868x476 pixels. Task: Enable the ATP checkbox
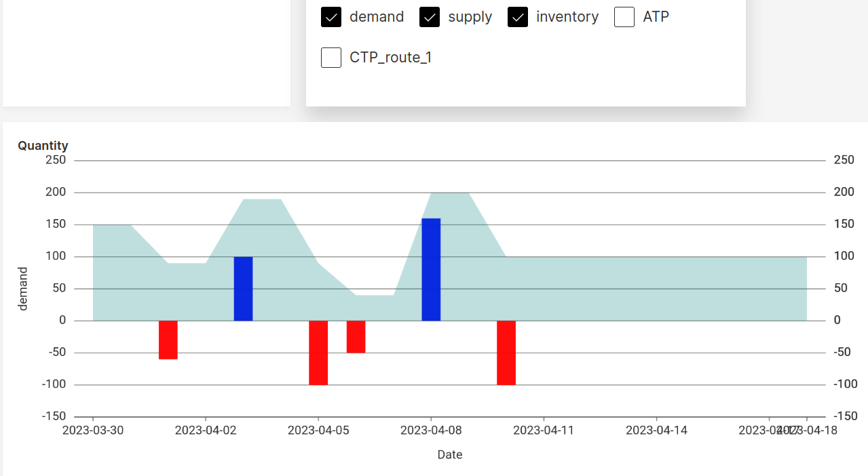(624, 16)
